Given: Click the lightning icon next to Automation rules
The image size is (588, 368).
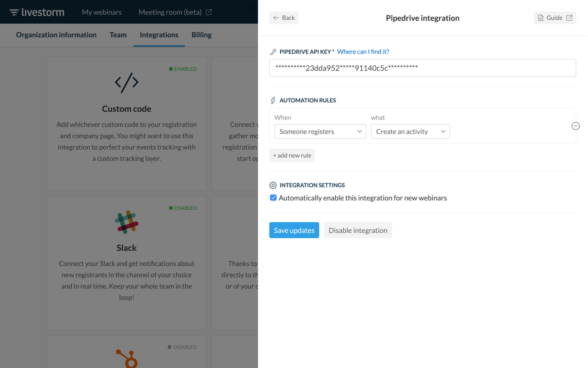Looking at the screenshot, I should coord(272,100).
